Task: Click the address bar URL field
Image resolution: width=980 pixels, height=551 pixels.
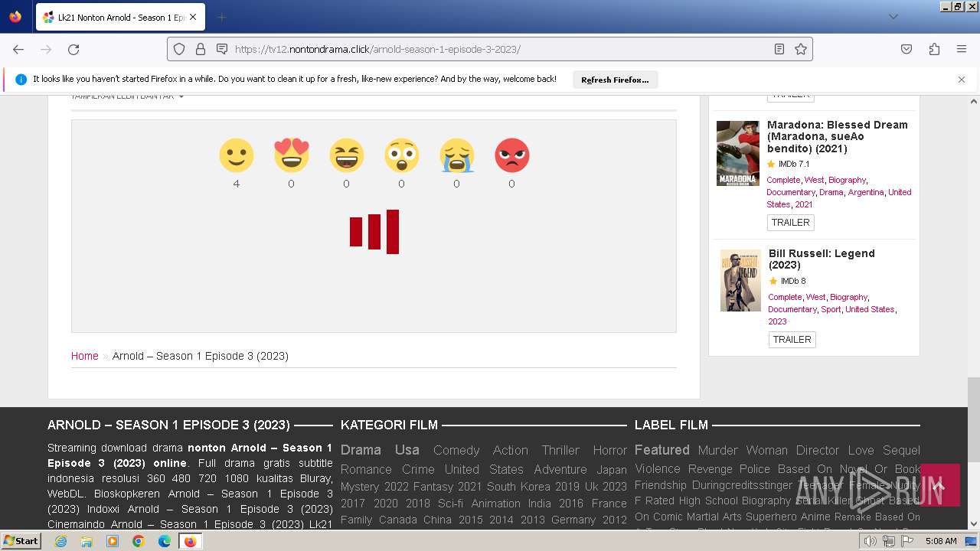Action: click(490, 49)
